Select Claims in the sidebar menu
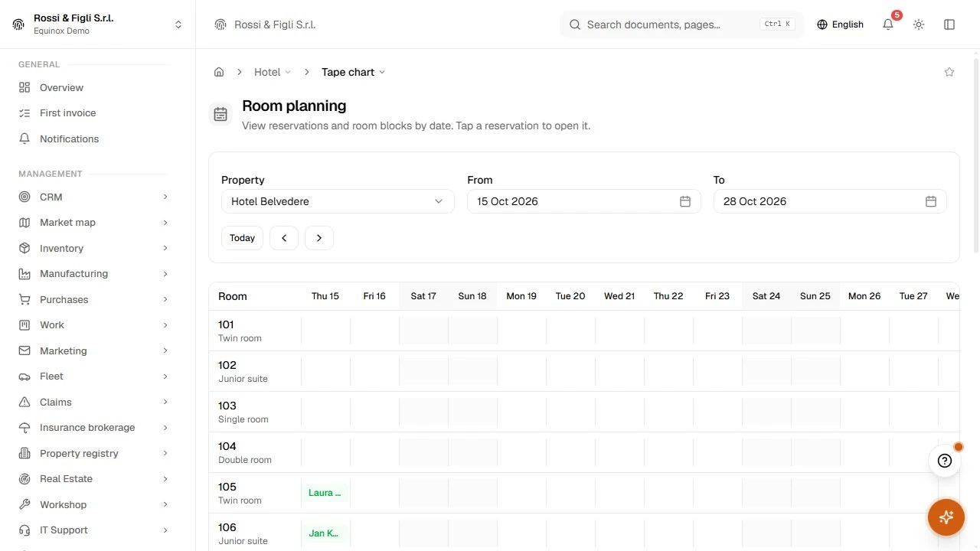 94,402
